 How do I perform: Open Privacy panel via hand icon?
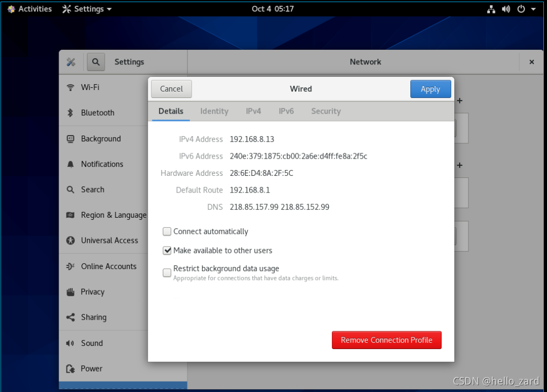[71, 292]
